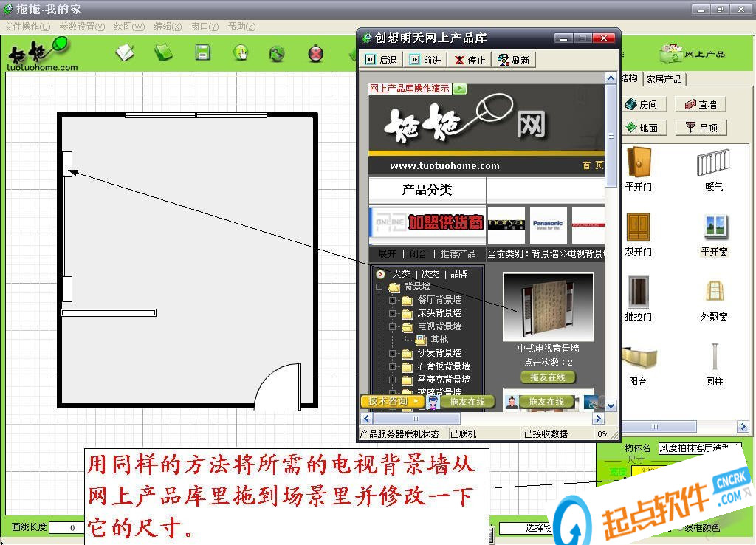Open the 绘图 menu
This screenshot has width=756, height=545.
click(129, 26)
